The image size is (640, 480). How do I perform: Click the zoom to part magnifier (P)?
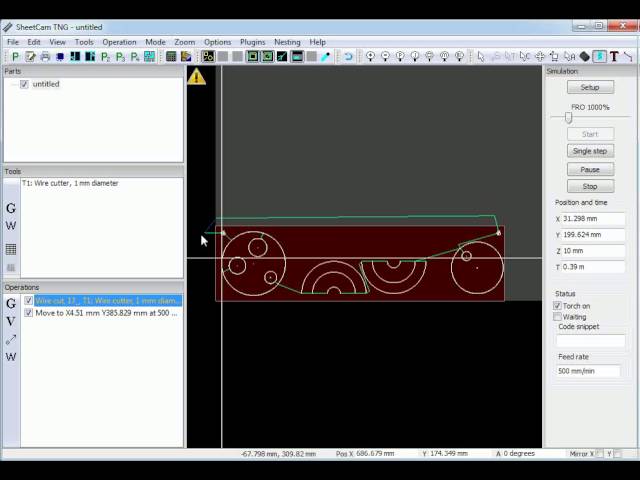[x=400, y=56]
